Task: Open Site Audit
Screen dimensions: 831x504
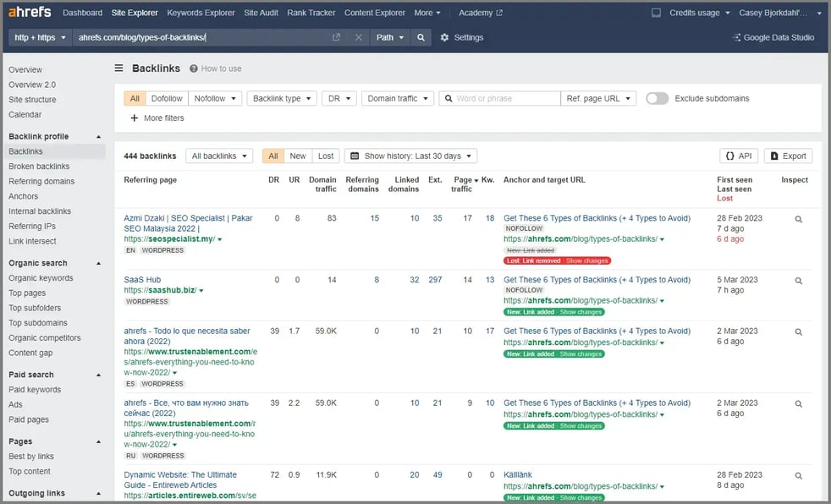Action: point(261,13)
